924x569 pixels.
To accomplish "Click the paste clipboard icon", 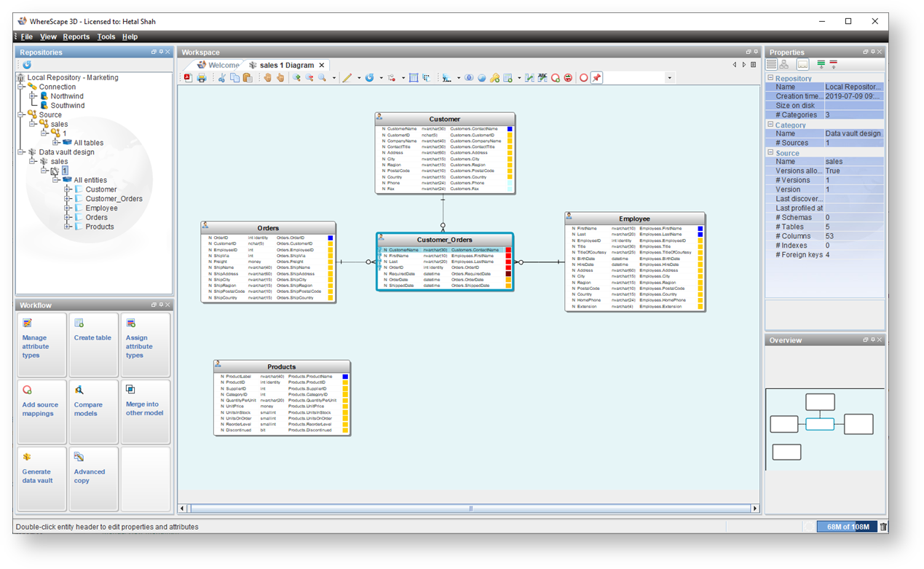I will tap(248, 78).
